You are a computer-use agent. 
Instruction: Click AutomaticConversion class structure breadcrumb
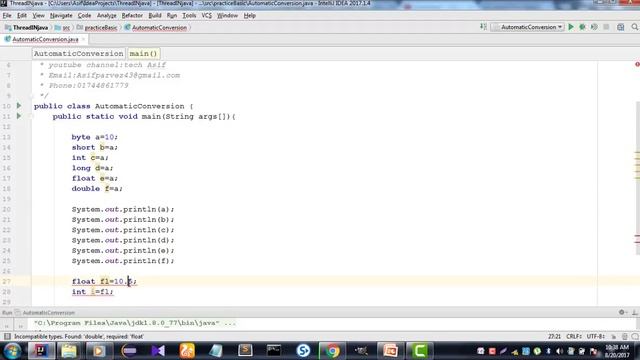point(78,53)
